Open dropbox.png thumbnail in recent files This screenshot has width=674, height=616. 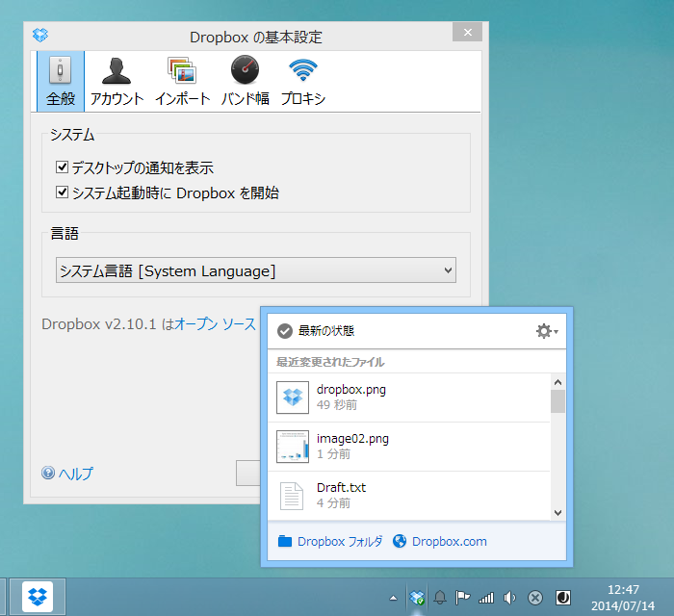pyautogui.click(x=293, y=398)
